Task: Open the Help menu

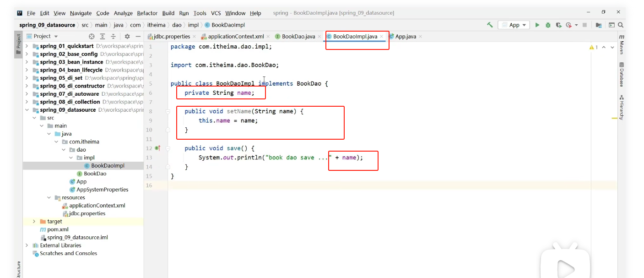Action: point(255,13)
